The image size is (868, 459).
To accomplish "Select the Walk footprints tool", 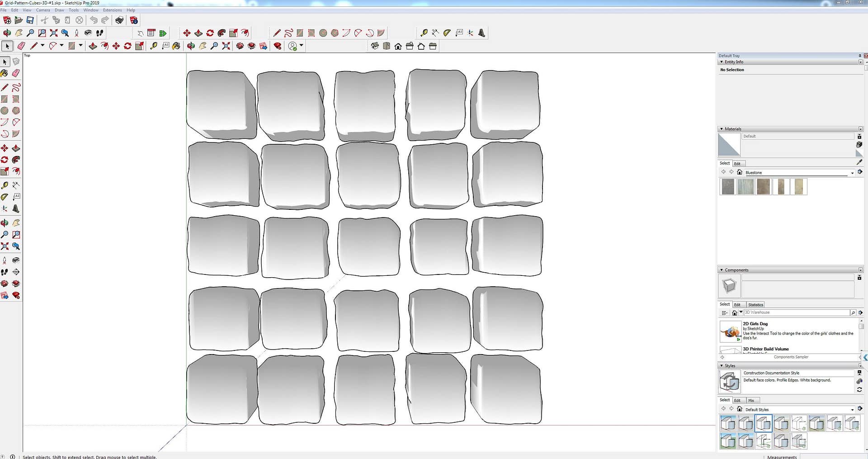I will (5, 272).
